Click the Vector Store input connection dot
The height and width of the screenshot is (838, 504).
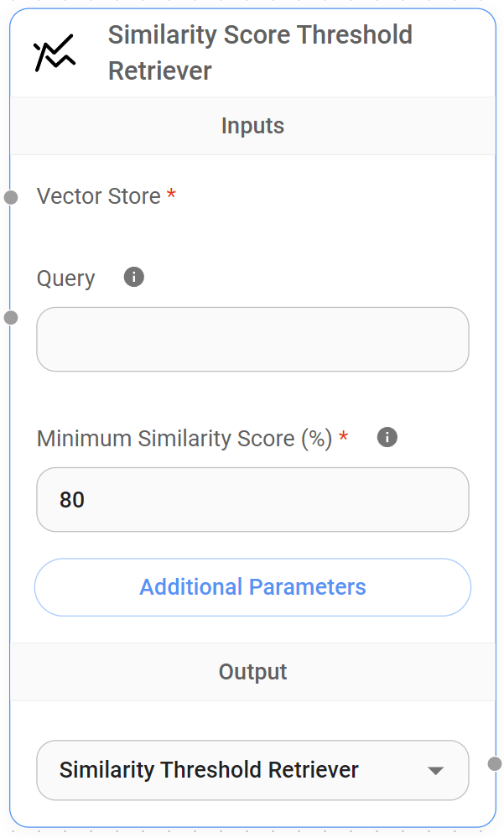click(10, 197)
